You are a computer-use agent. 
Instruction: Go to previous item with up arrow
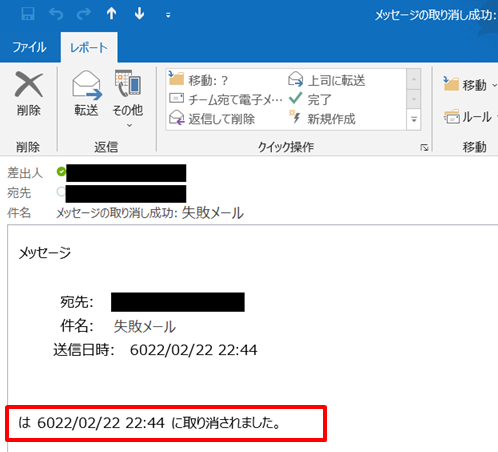point(111,14)
